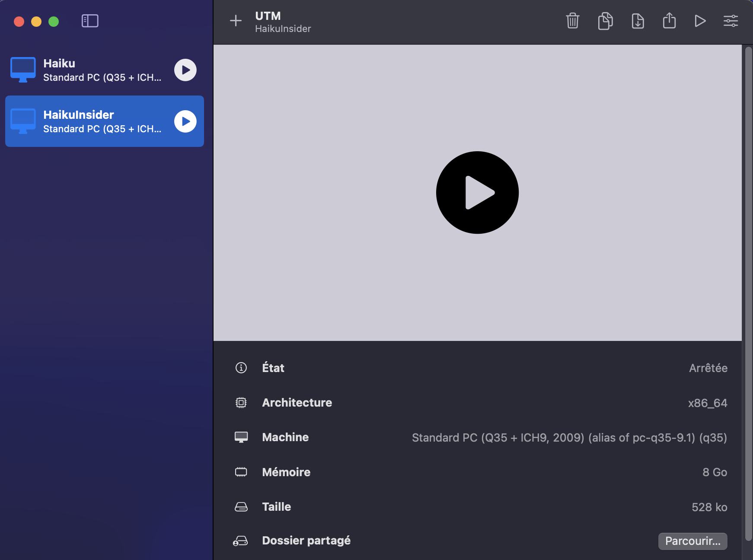Click the yellow minimize window button
This screenshot has width=753, height=560.
(x=36, y=22)
